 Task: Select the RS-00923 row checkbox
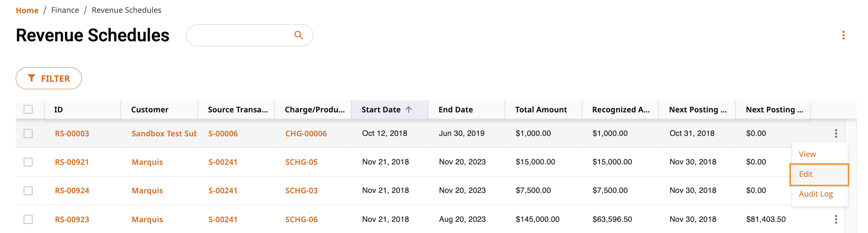point(28,219)
